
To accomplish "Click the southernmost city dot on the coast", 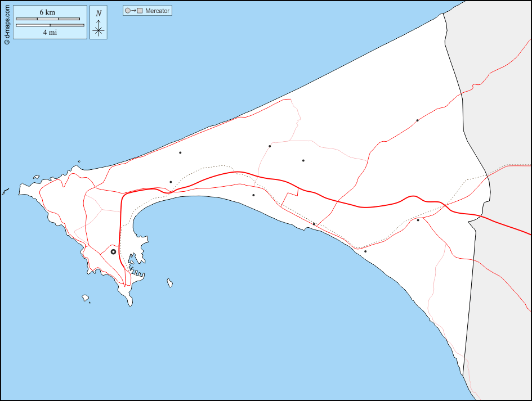I will pos(365,251).
